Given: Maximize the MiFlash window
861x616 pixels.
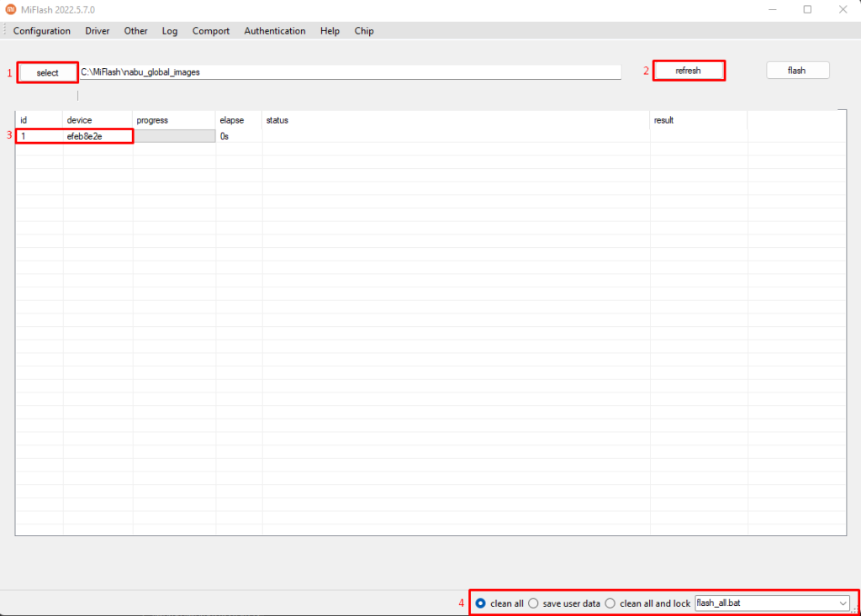Looking at the screenshot, I should click(x=807, y=9).
